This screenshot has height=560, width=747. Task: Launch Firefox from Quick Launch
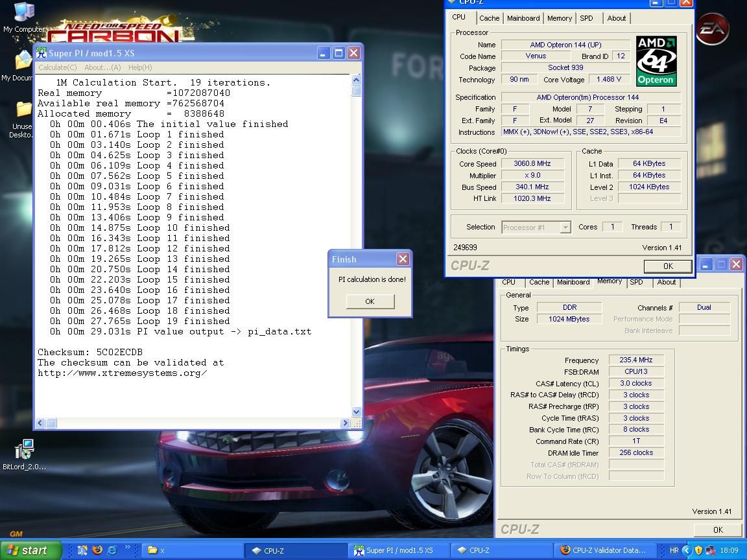click(x=97, y=550)
